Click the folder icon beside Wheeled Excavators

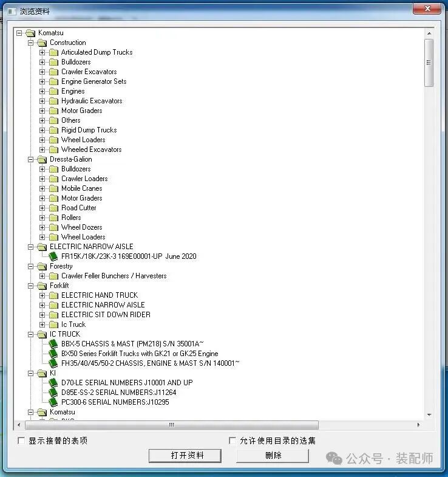[x=54, y=149]
